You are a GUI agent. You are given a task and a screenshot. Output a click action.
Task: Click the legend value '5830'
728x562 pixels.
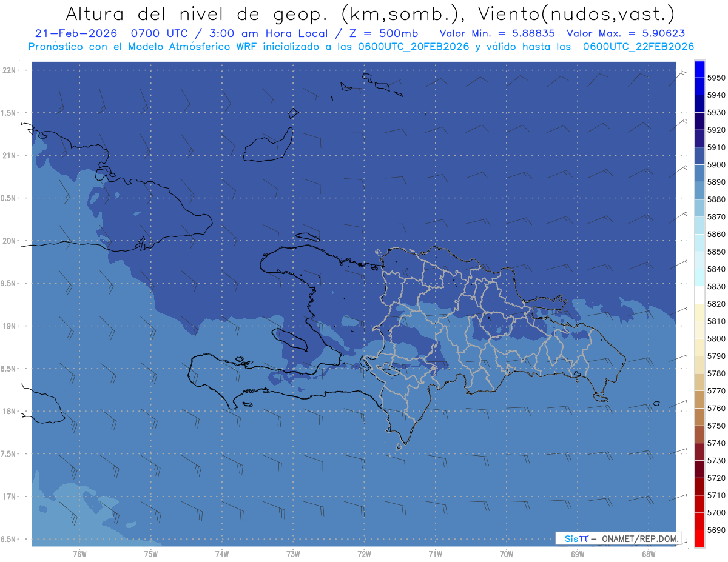[x=716, y=286]
